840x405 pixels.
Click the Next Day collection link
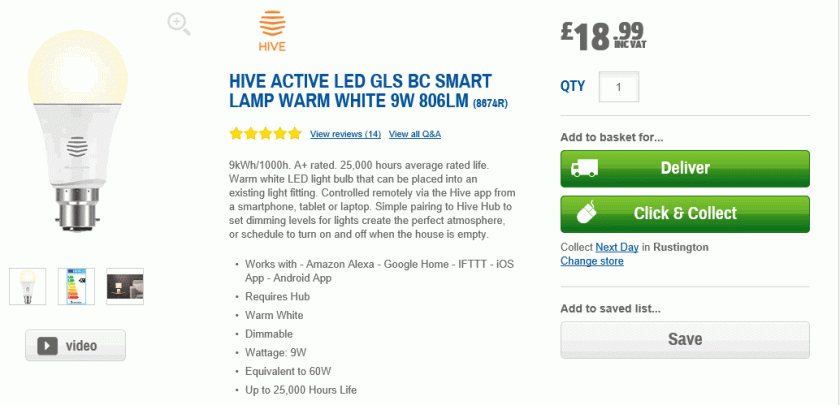pos(616,247)
